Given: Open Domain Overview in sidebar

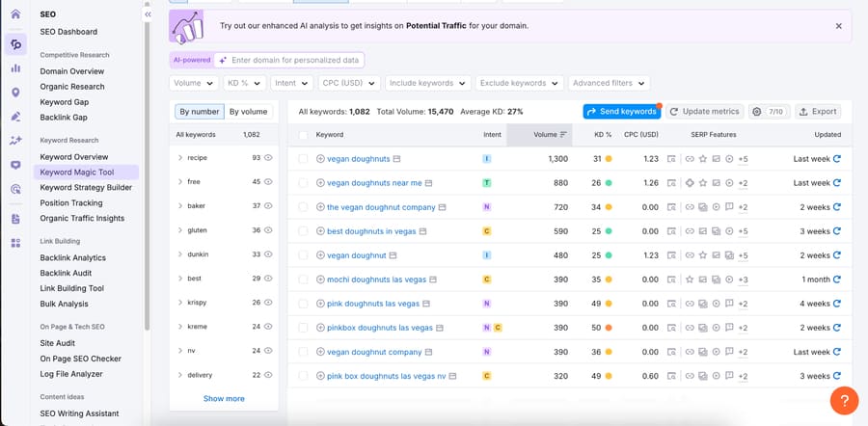Looking at the screenshot, I should point(72,71).
